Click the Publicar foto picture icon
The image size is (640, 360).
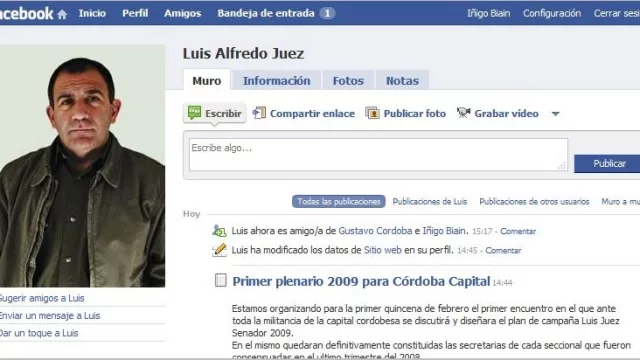coord(372,113)
